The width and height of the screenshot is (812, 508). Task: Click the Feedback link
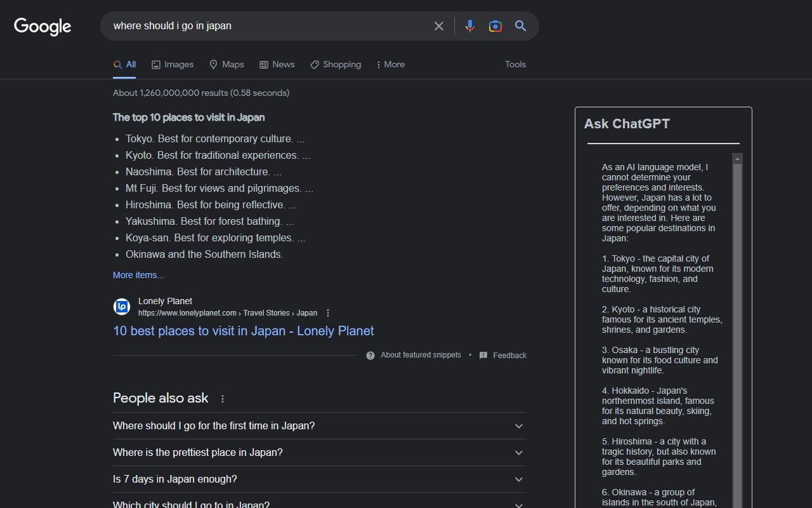tap(509, 356)
